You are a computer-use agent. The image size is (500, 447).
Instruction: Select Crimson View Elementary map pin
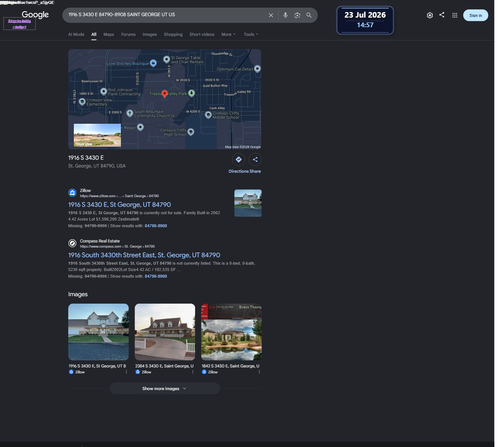click(x=82, y=102)
